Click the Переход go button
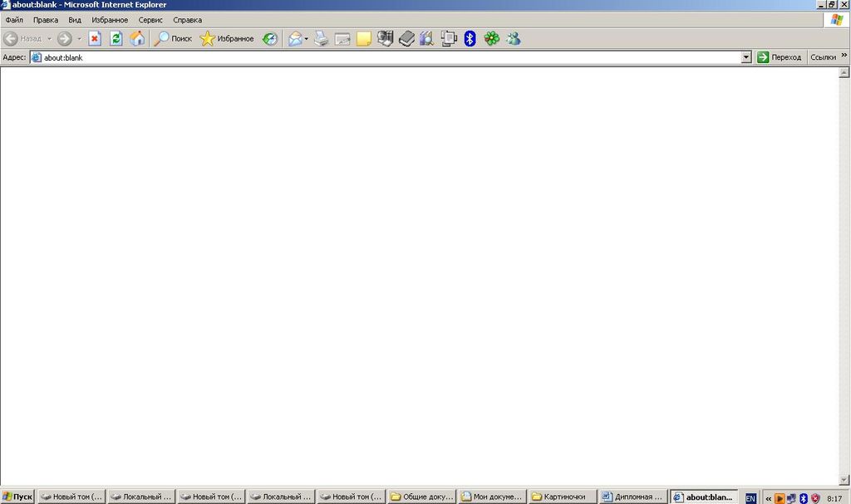Viewport: 851px width, 504px height. (779, 57)
